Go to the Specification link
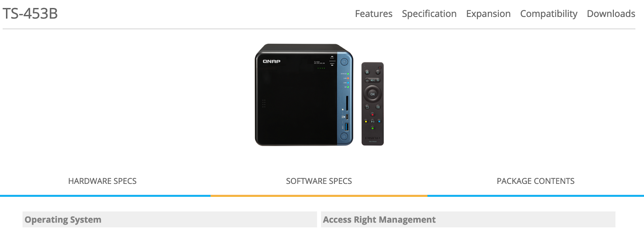The image size is (644, 229). [429, 14]
